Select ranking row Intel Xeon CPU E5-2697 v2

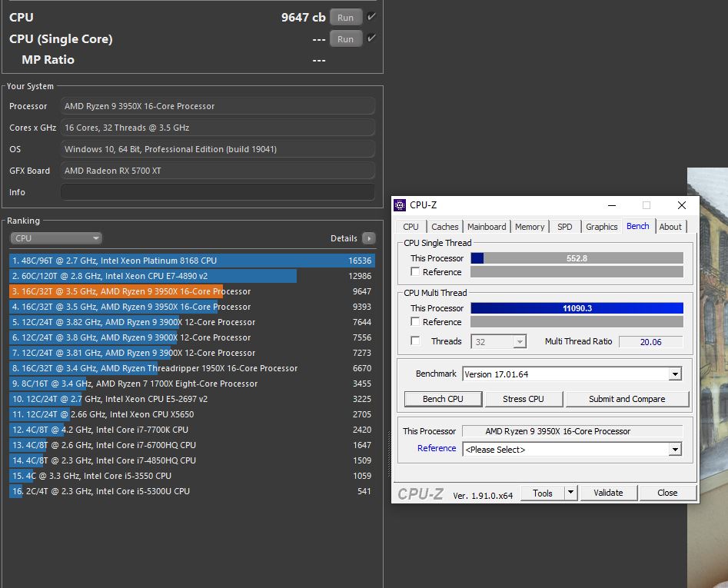point(191,399)
